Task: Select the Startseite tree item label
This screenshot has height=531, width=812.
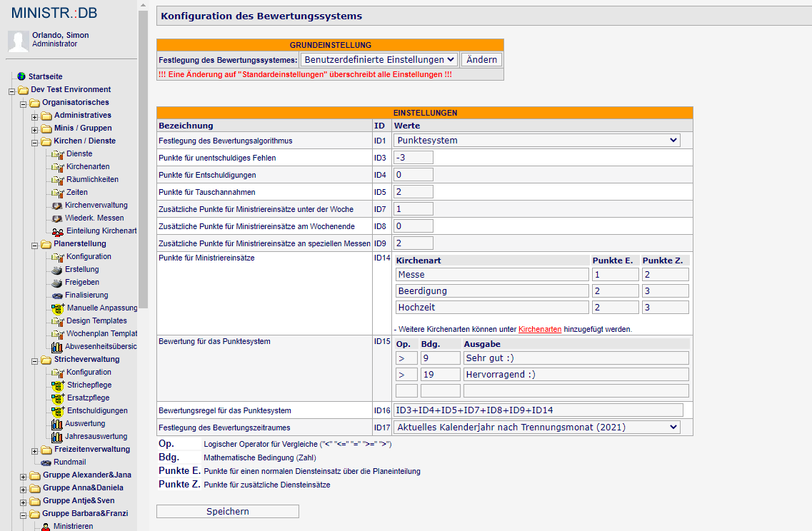Action: coord(46,76)
